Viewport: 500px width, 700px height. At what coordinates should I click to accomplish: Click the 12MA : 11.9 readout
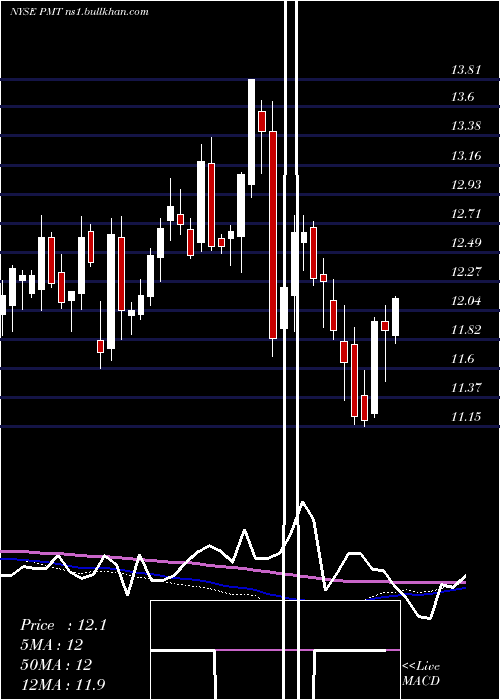63,684
